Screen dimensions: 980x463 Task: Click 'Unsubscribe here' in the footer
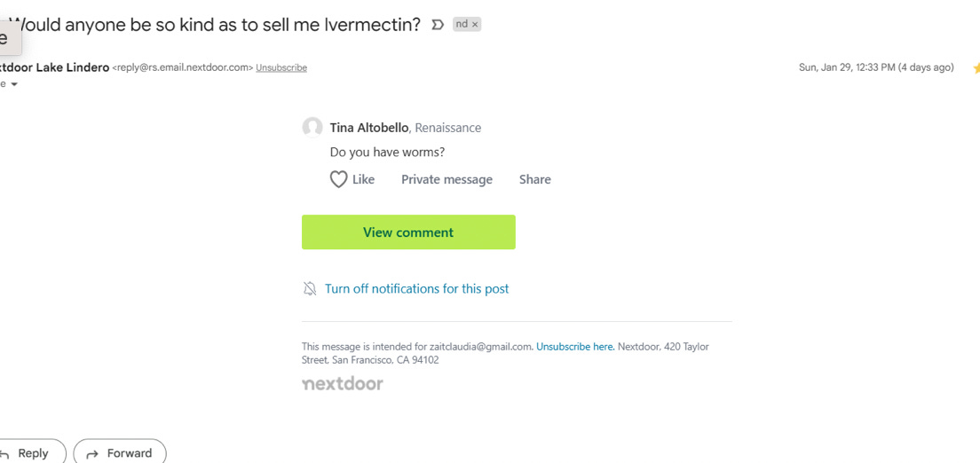pos(575,346)
